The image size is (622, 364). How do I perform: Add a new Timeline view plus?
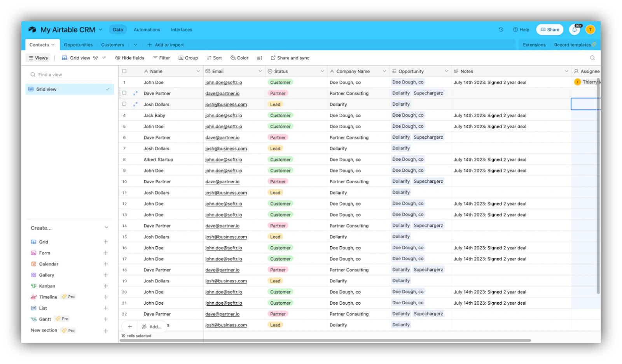pyautogui.click(x=105, y=297)
